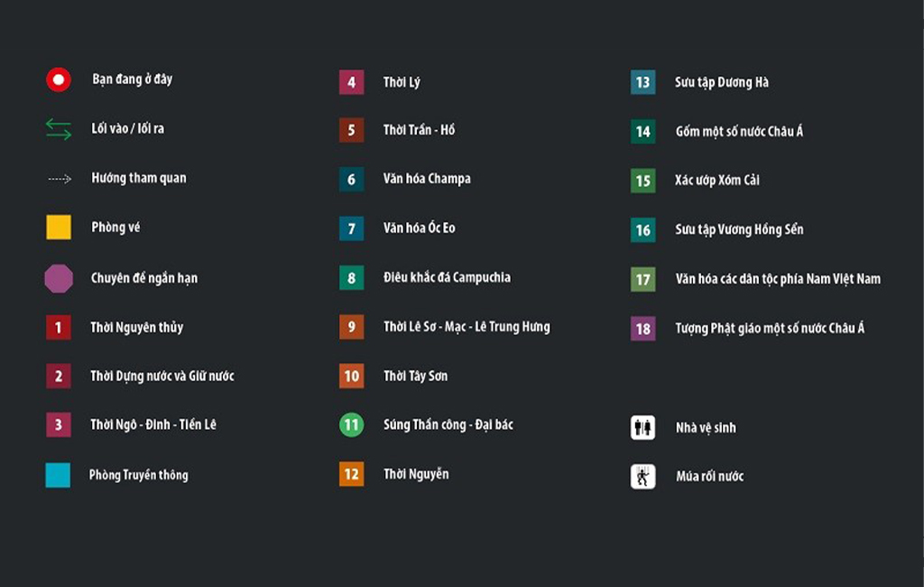Select the yellow Phòng vé square
Image resolution: width=924 pixels, height=587 pixels.
pos(59,228)
